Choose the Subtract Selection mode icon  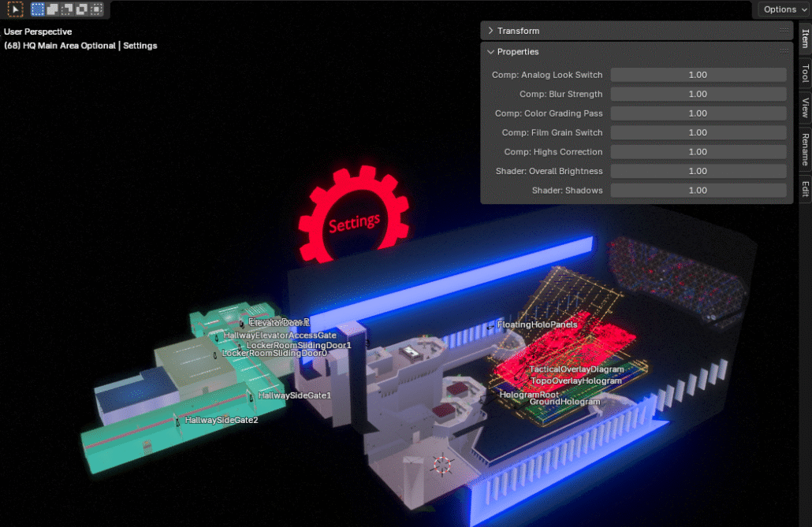pyautogui.click(x=67, y=9)
